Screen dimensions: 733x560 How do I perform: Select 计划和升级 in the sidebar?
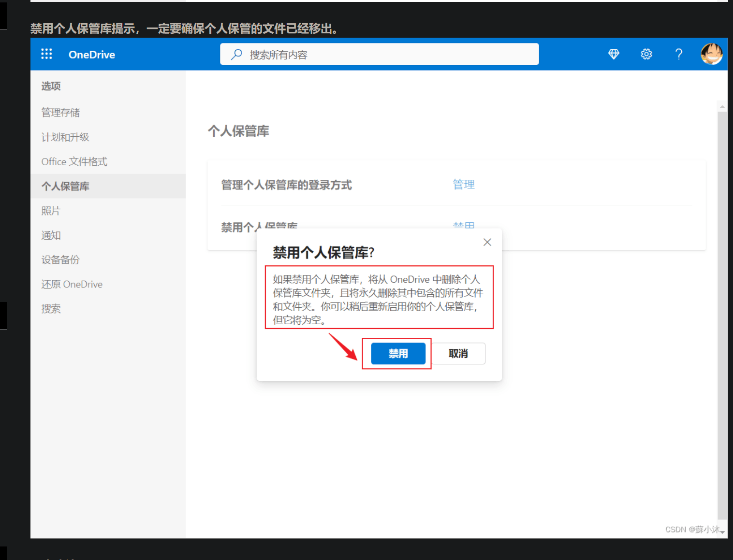tap(65, 137)
